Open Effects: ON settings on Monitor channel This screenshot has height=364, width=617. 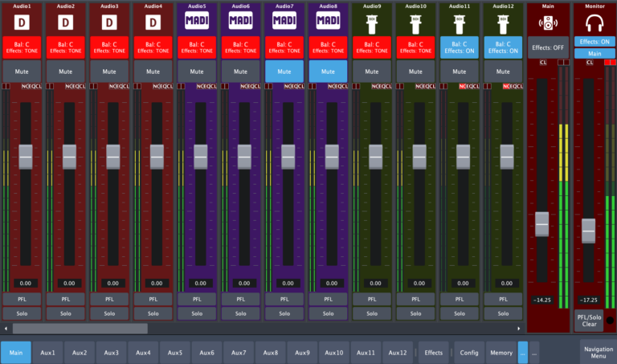point(595,42)
